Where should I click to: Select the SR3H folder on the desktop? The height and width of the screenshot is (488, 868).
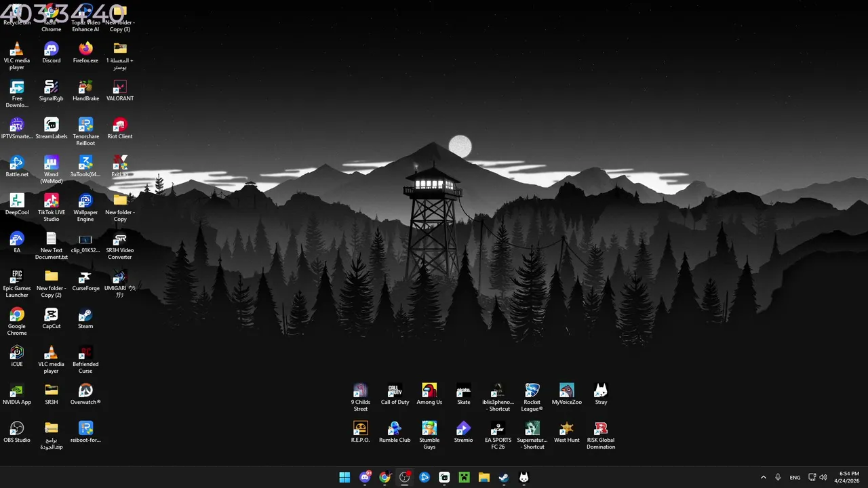[x=51, y=394]
